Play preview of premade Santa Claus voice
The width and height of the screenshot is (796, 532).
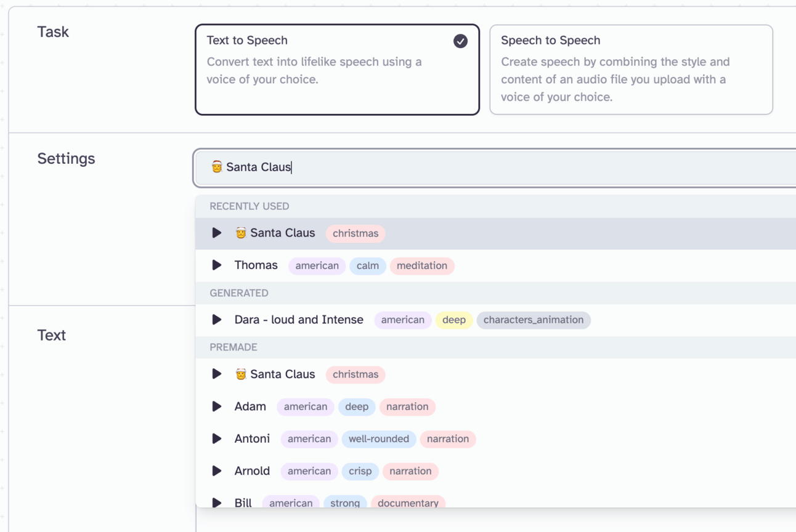coord(217,374)
